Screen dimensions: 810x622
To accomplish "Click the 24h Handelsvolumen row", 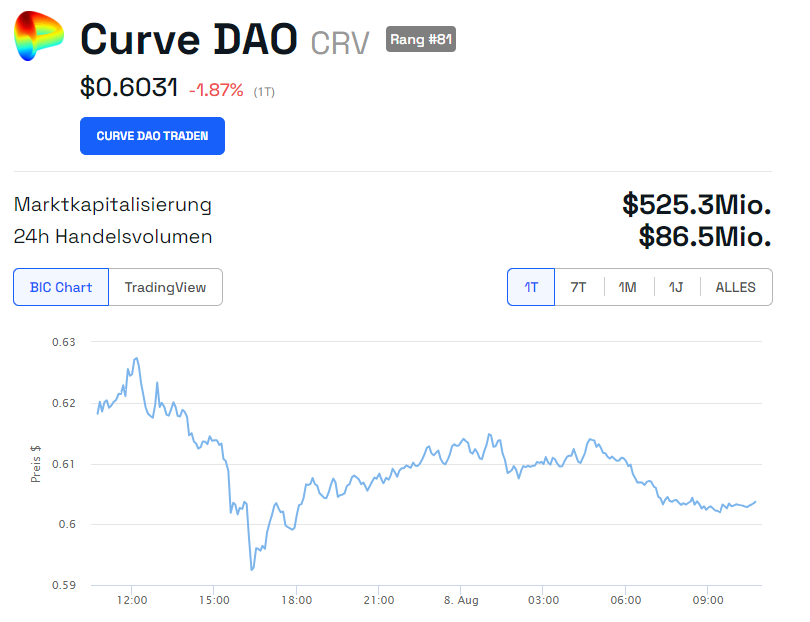I will point(113,237).
